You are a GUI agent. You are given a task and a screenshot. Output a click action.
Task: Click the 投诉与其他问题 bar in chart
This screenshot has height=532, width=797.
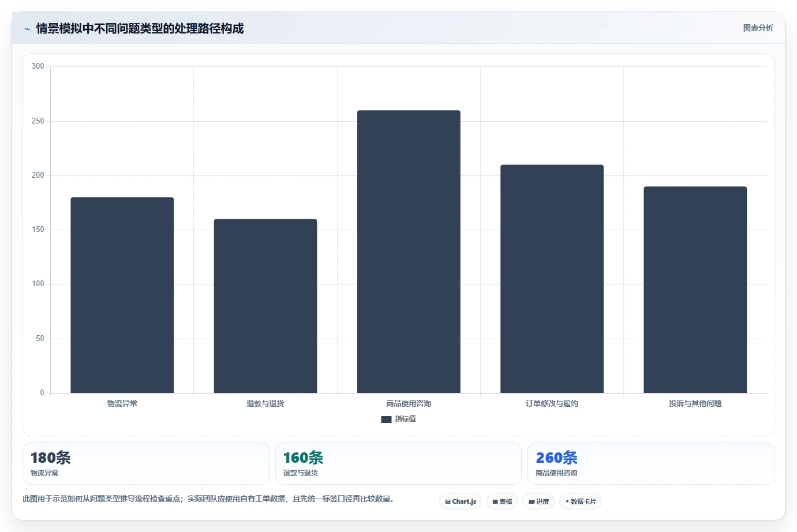695,290
